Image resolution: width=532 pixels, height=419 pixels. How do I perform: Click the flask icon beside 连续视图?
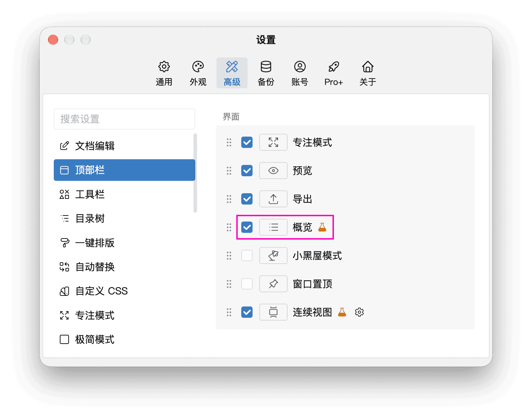click(342, 312)
